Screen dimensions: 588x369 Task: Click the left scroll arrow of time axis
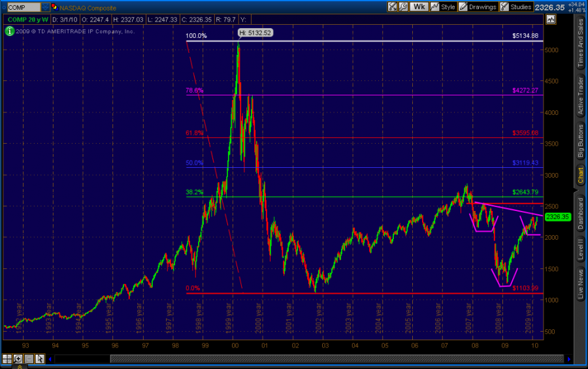coord(50,359)
